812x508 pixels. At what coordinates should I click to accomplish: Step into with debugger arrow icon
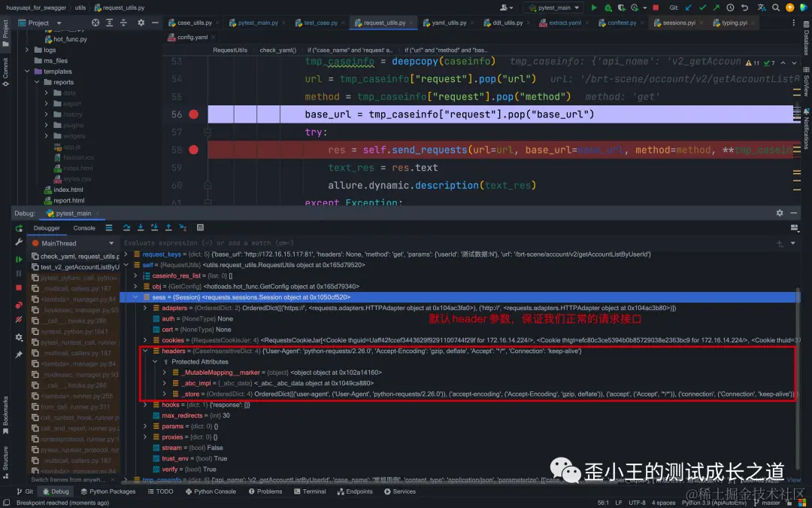[141, 227]
